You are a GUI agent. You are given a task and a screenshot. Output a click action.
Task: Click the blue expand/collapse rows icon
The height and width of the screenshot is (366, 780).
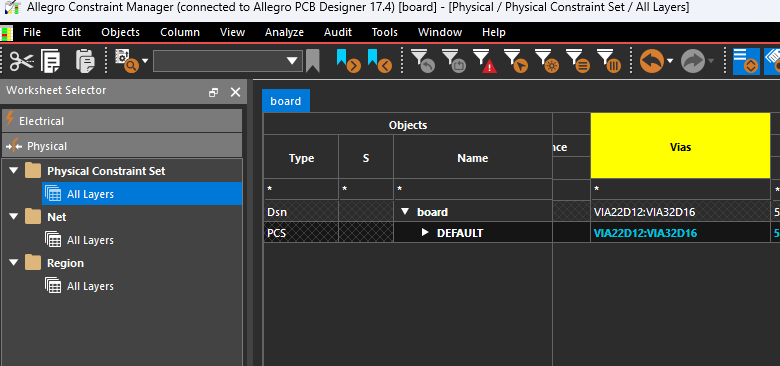click(746, 61)
